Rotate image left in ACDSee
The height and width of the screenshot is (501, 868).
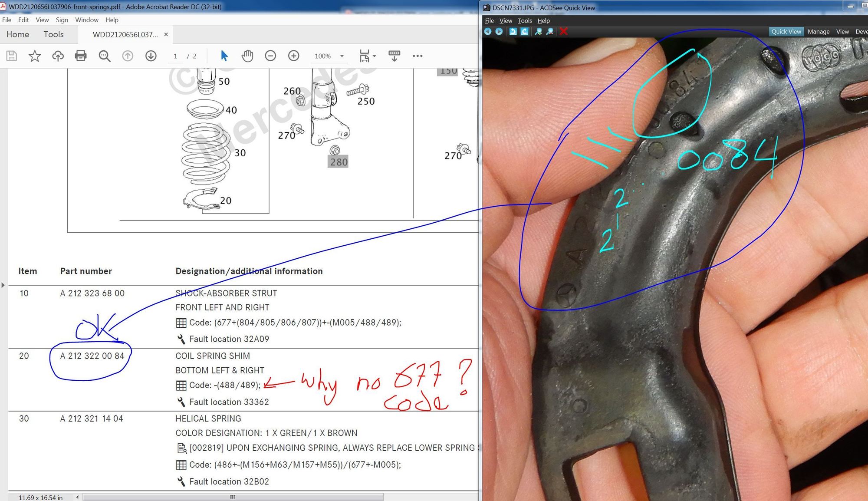tap(513, 31)
